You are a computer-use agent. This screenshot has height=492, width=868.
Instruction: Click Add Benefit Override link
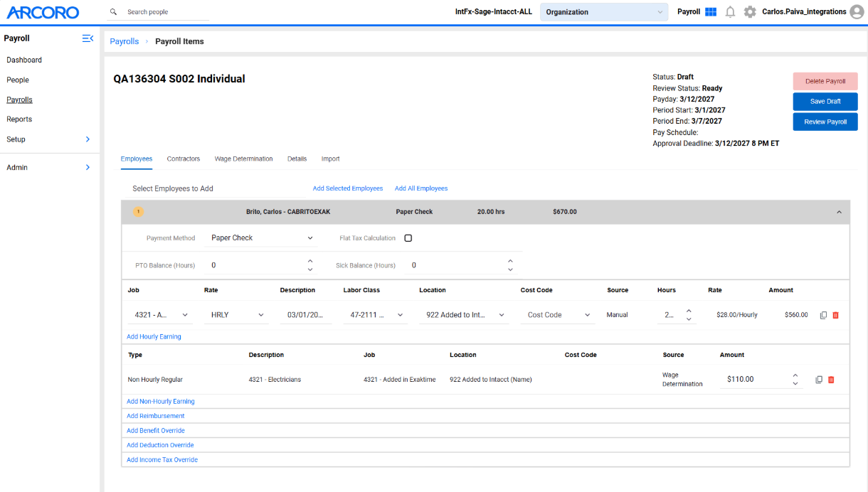156,431
